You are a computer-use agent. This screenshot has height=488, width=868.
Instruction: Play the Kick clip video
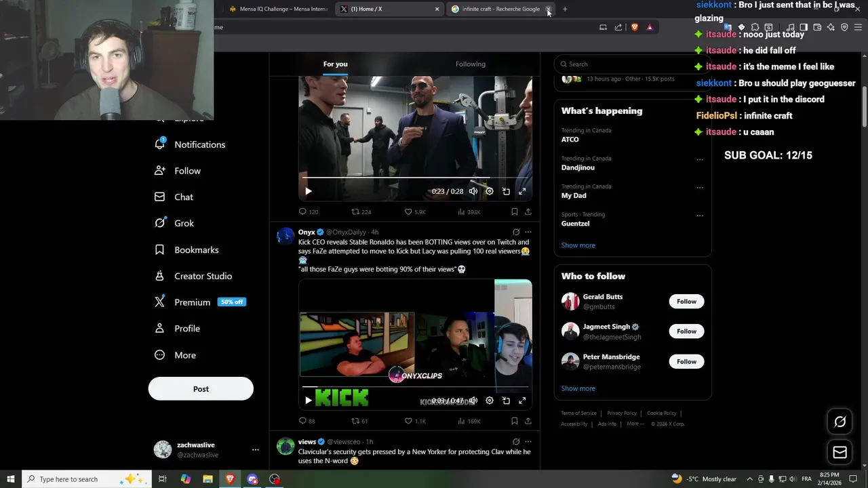[x=309, y=401]
